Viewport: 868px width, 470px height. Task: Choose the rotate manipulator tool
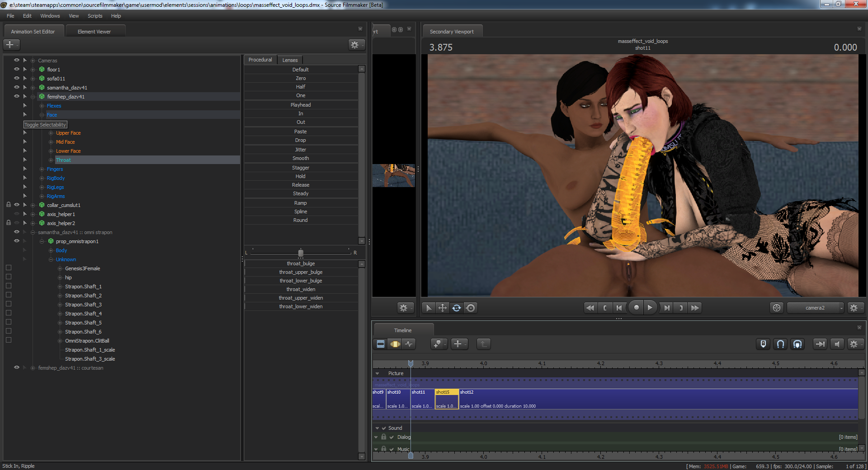coord(457,308)
